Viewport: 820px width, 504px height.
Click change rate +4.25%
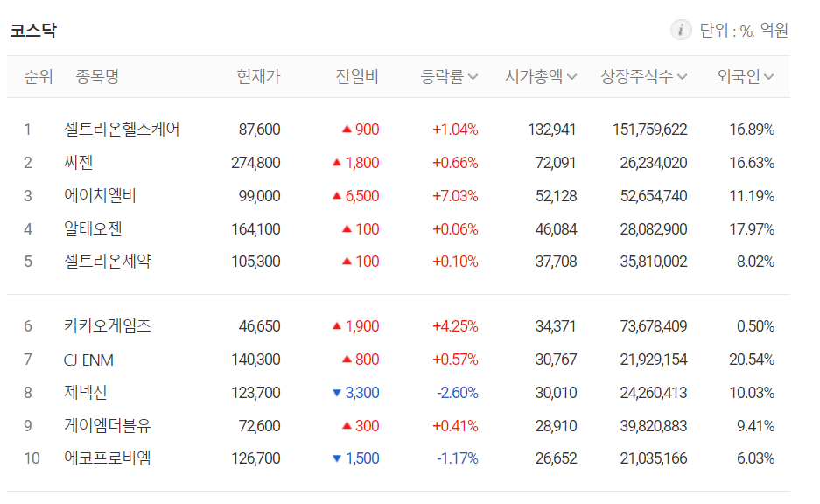455,326
